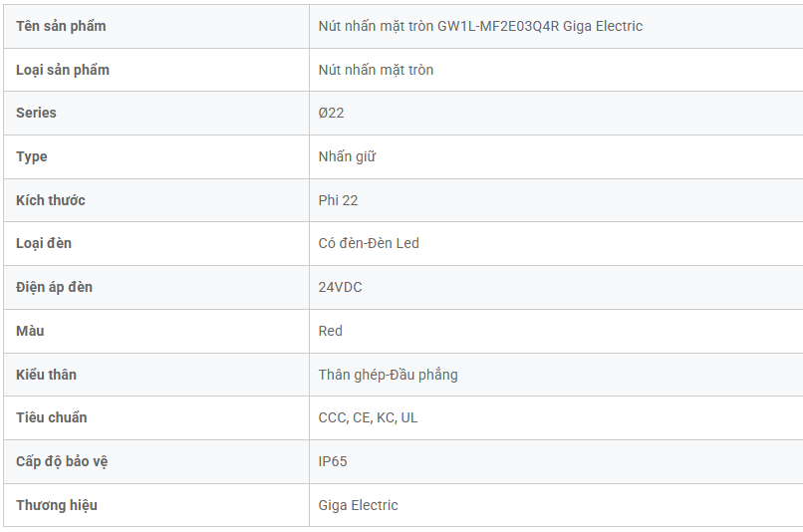The image size is (803, 532).
Task: Click the "Phi 22" size value
Action: (338, 200)
